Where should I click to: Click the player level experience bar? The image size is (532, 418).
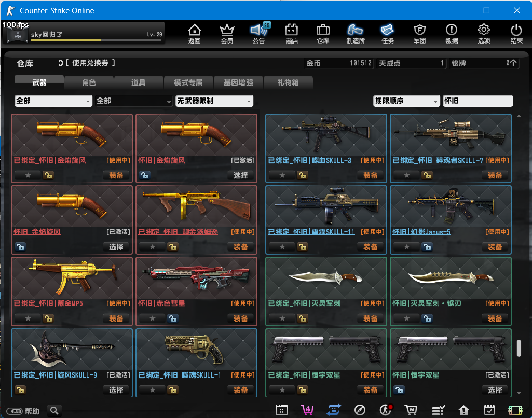pos(96,40)
